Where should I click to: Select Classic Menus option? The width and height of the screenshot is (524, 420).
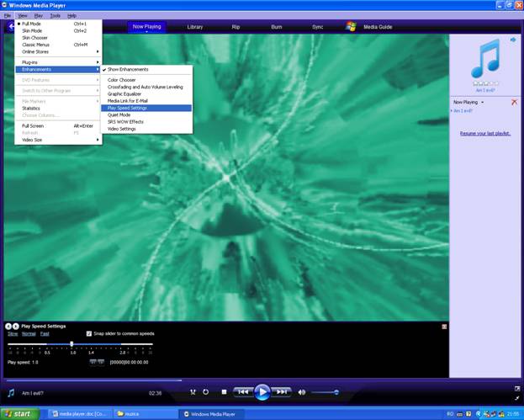58,45
